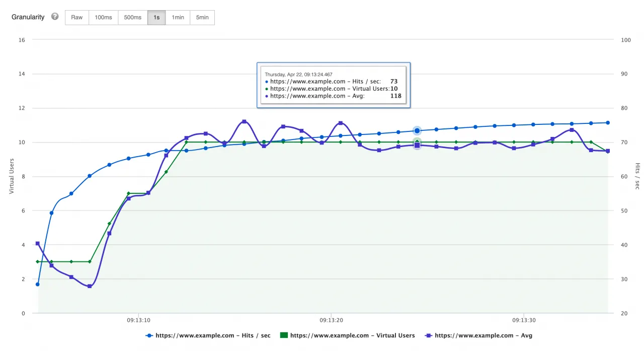
Task: Select 1s granularity
Action: [x=156, y=17]
